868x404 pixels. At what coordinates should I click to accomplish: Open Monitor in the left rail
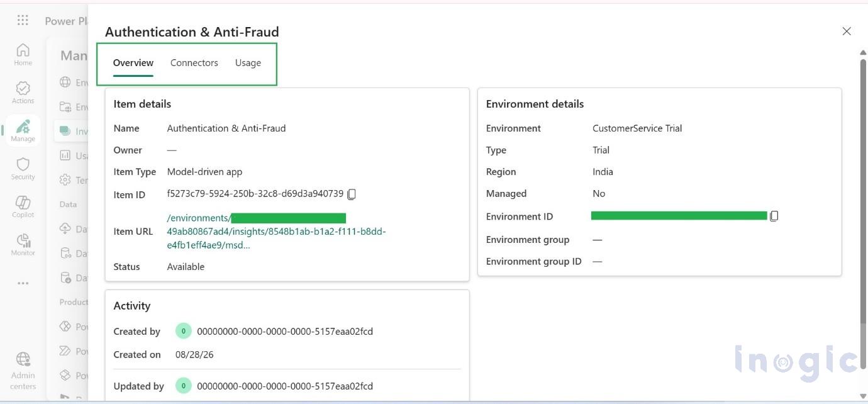[x=23, y=245]
